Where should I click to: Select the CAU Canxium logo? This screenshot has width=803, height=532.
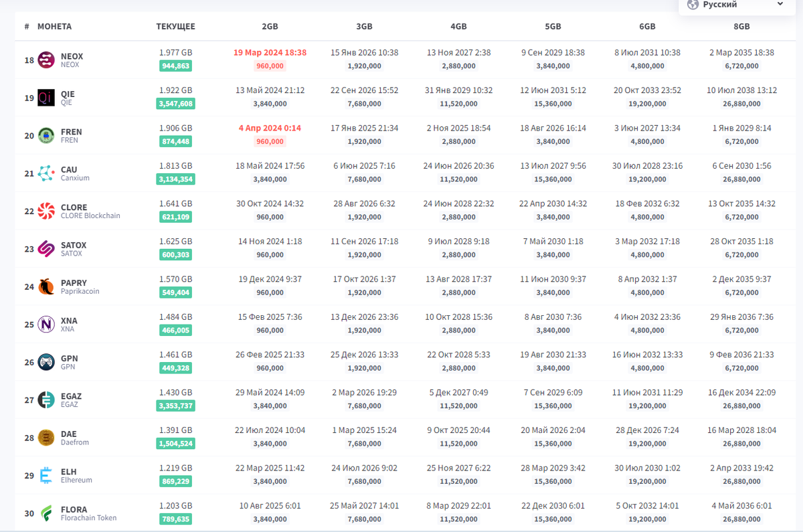click(46, 173)
